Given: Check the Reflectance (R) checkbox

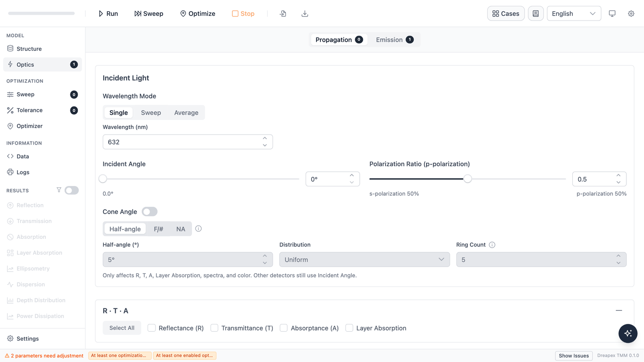Looking at the screenshot, I should click(152, 328).
